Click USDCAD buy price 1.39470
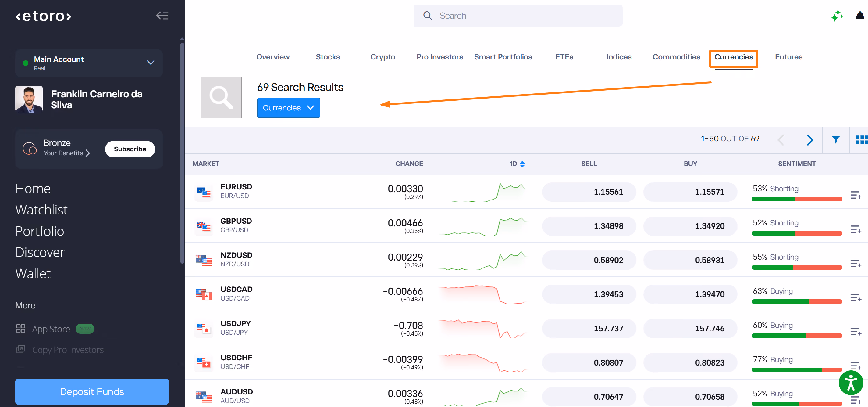This screenshot has width=868, height=407. point(690,294)
